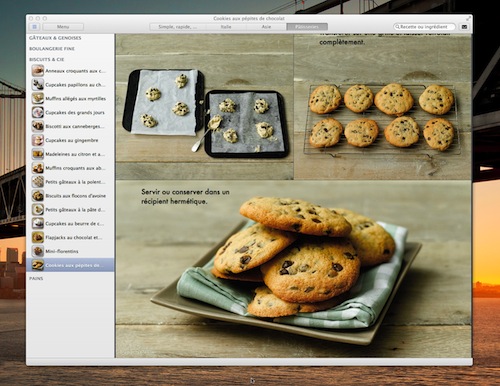Open the Mini-florentins recipe icon
500x386 pixels.
coord(38,251)
